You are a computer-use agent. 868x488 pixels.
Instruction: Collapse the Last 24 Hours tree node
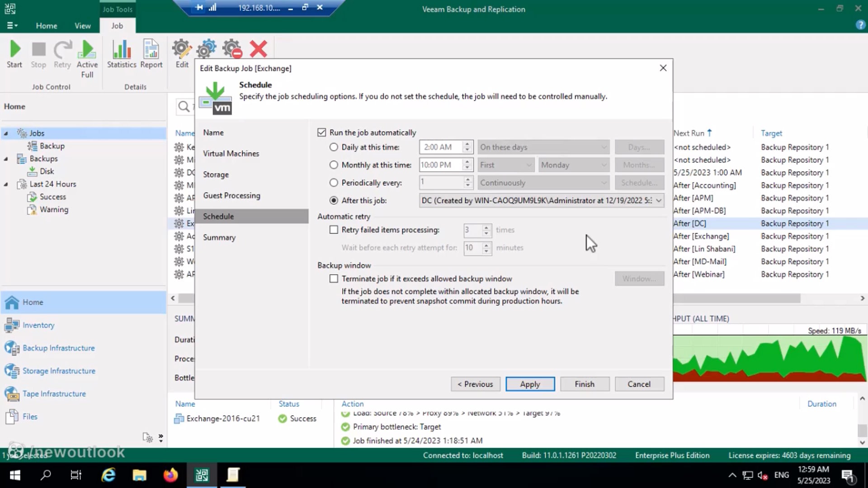click(x=6, y=184)
